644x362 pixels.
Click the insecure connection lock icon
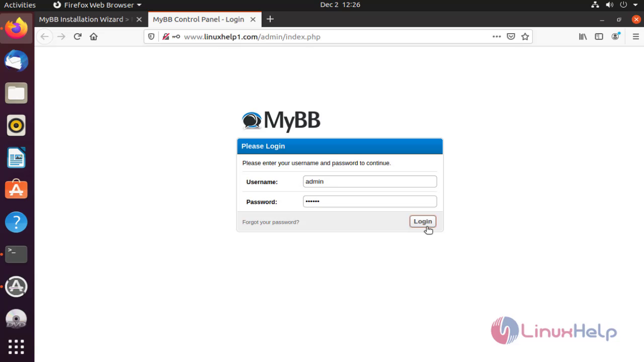coord(165,37)
